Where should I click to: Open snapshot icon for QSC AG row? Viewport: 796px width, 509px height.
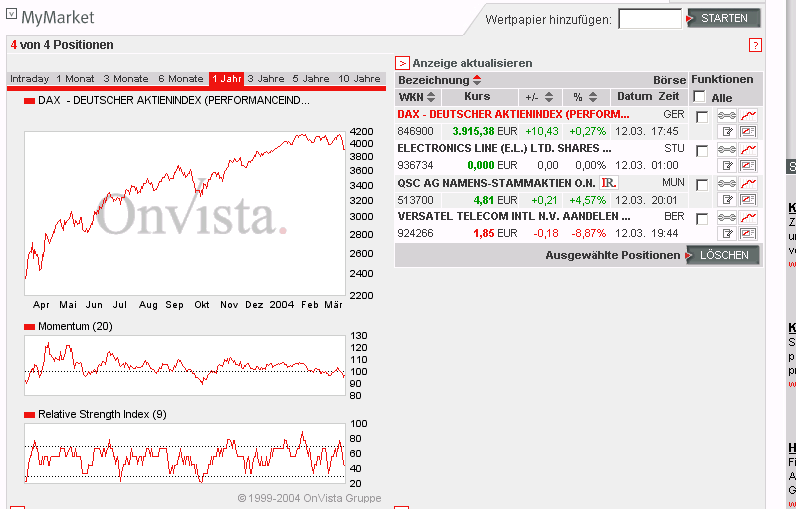coord(747,199)
